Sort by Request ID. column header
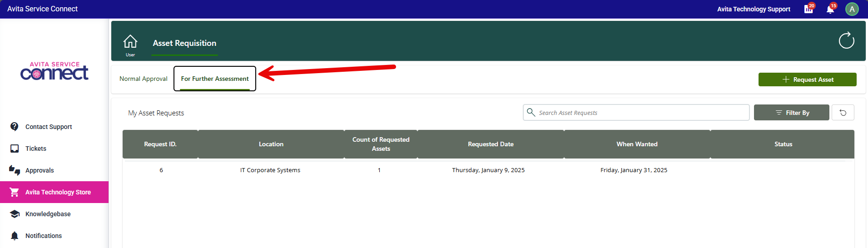The height and width of the screenshot is (248, 868). 160,144
